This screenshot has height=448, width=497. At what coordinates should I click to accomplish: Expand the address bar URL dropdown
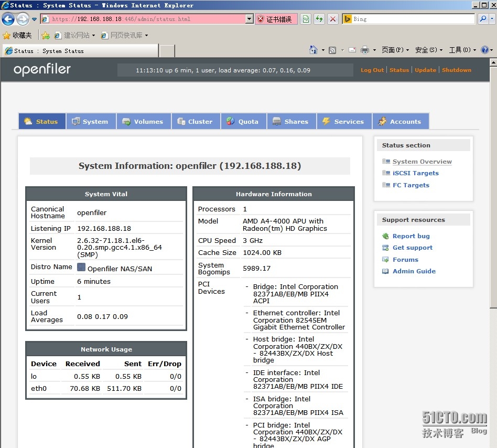[x=250, y=19]
